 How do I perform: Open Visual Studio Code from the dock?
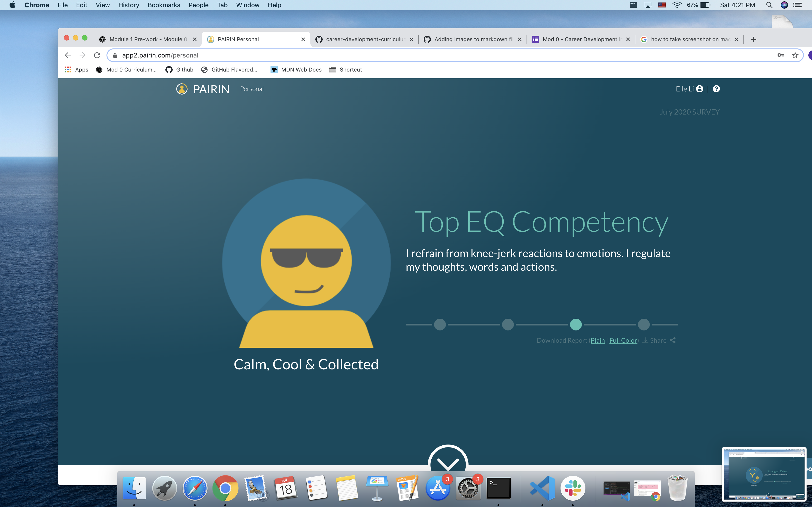542,488
